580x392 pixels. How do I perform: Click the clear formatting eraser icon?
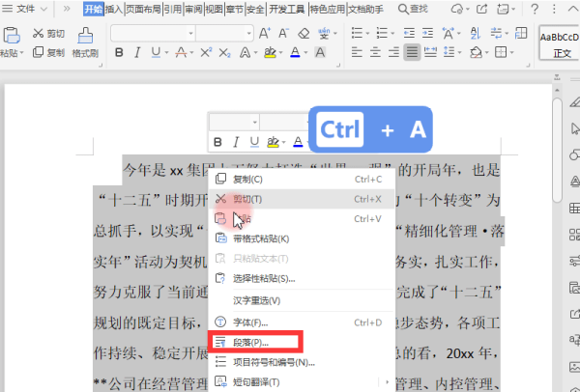(304, 33)
